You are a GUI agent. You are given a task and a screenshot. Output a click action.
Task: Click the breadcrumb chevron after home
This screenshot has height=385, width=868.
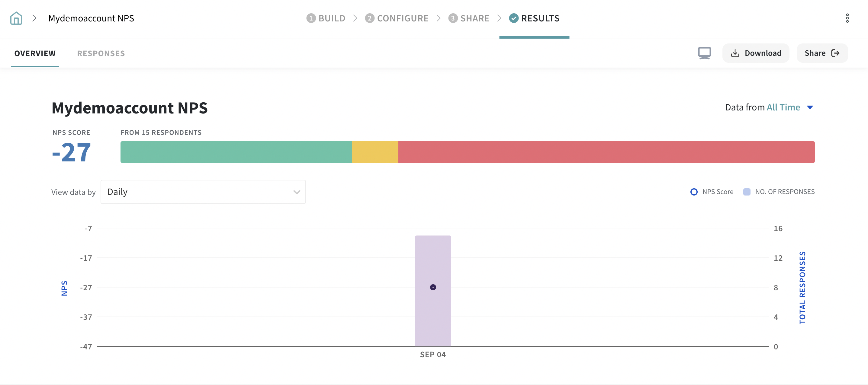pyautogui.click(x=34, y=18)
